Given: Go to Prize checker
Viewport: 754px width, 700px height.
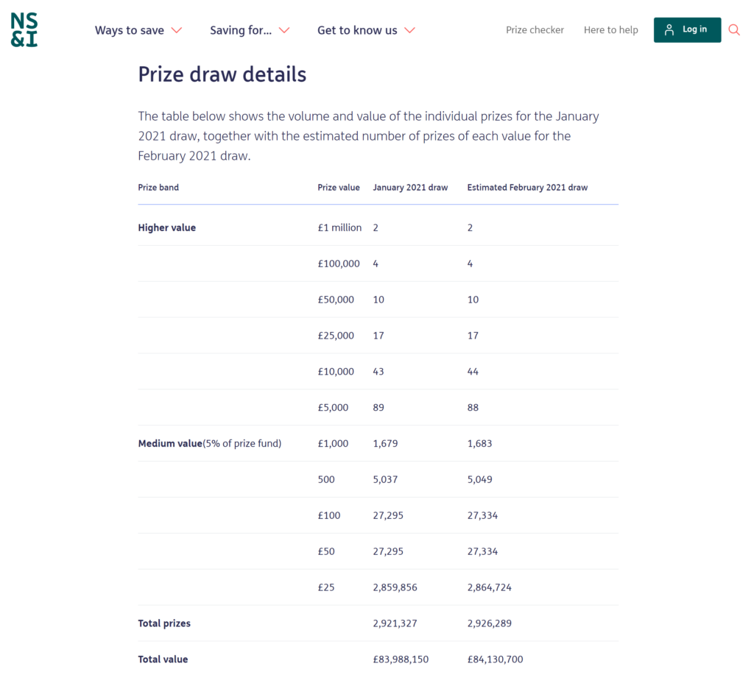Looking at the screenshot, I should click(535, 29).
